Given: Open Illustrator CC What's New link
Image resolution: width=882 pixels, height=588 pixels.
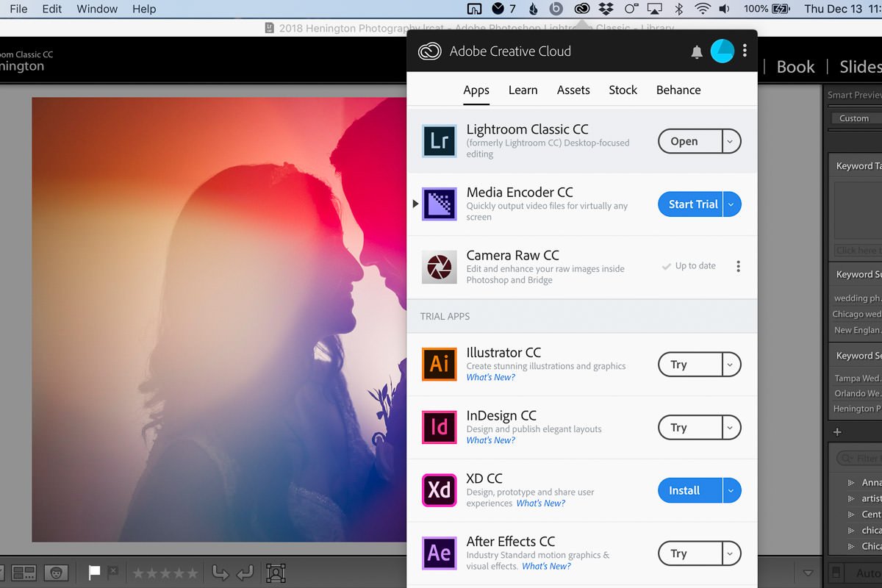Looking at the screenshot, I should (491, 377).
